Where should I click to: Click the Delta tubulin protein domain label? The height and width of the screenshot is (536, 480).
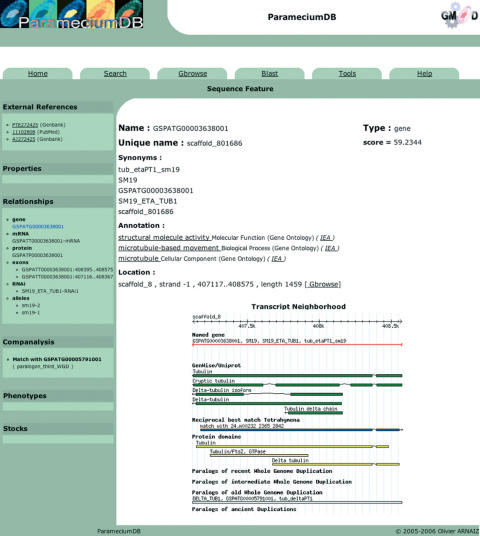(290, 460)
